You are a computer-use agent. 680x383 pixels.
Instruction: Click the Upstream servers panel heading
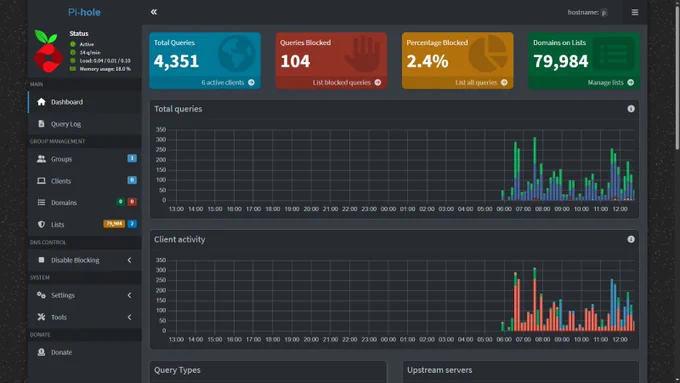point(439,370)
